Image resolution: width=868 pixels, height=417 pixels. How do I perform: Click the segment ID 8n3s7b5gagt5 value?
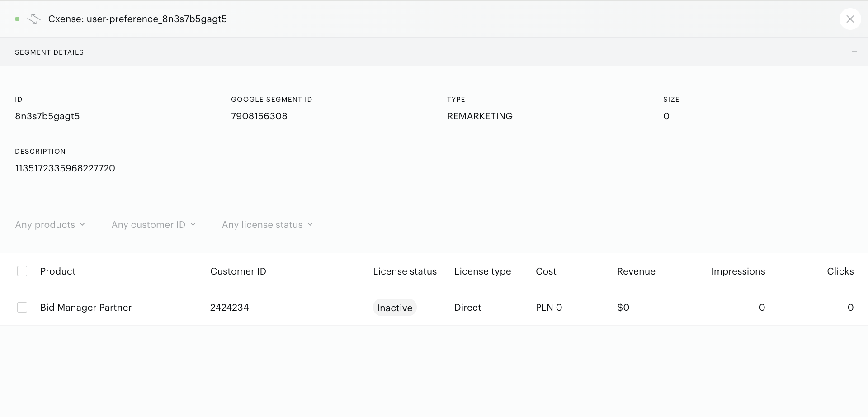(47, 116)
